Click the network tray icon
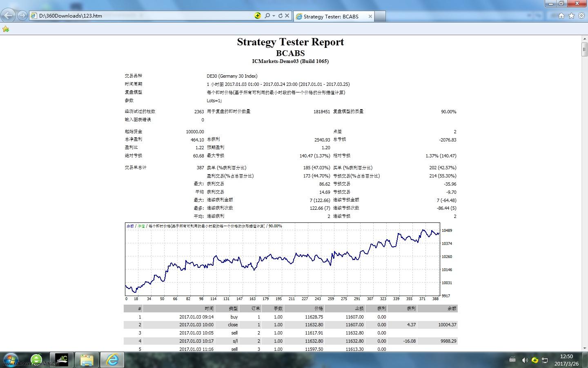The width and height of the screenshot is (588, 368). click(x=545, y=360)
